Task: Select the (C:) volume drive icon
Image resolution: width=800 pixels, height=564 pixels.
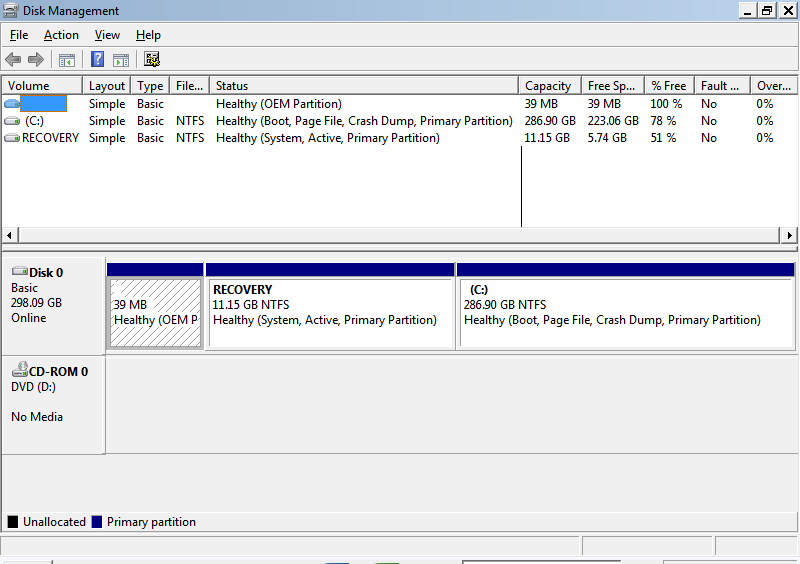Action: [12, 121]
